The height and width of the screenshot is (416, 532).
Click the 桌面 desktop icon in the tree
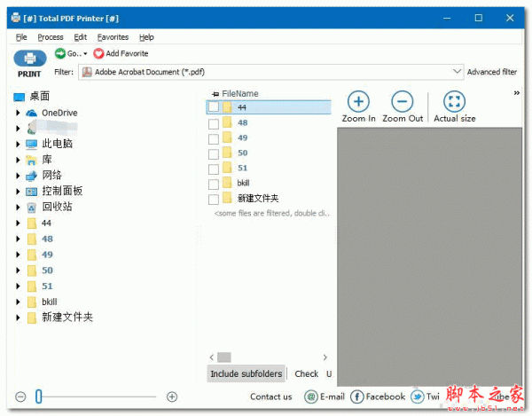pyautogui.click(x=20, y=98)
